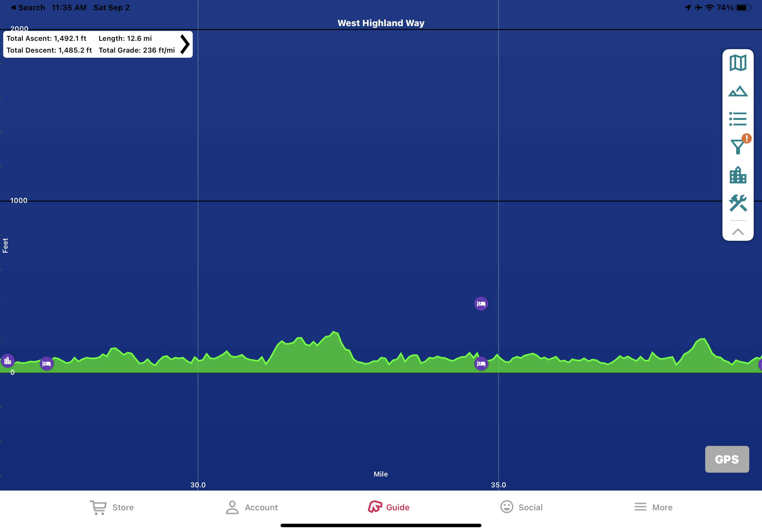762x532 pixels.
Task: Open the crossed tools icon
Action: 737,203
